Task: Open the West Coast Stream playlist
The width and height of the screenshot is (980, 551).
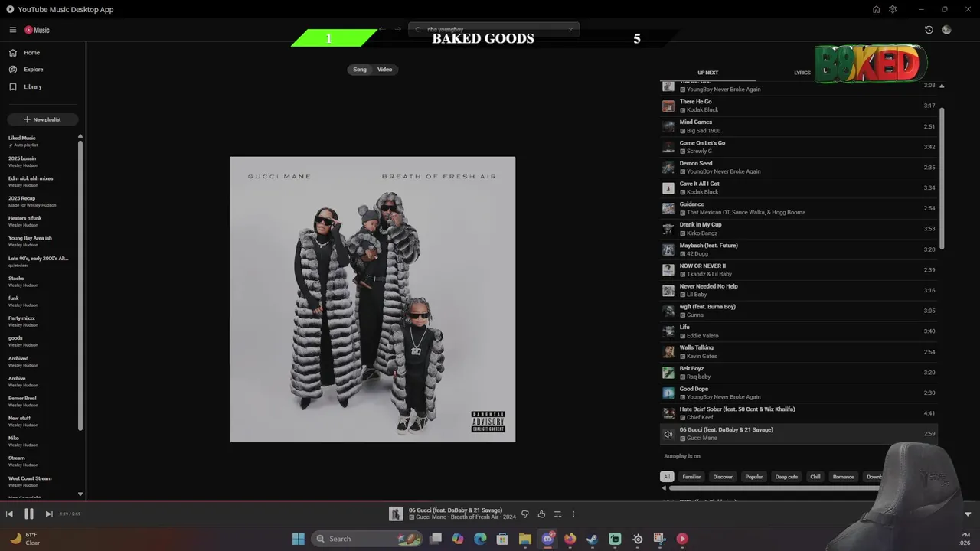Action: [x=38, y=481]
